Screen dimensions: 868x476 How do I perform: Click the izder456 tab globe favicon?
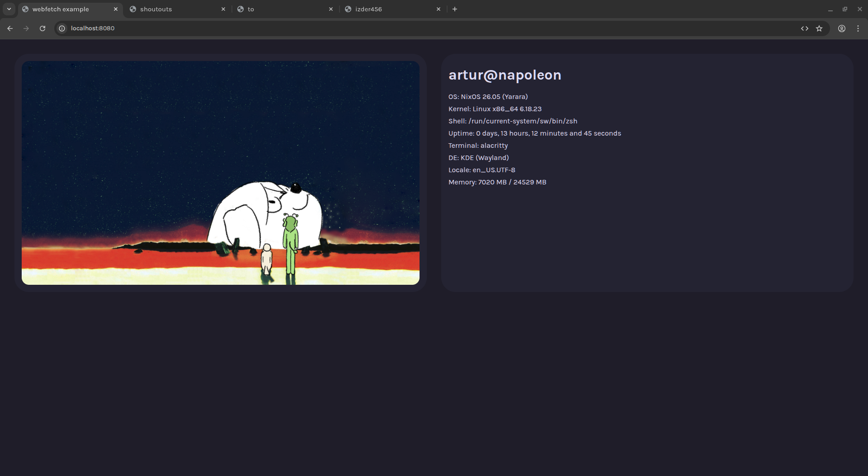(348, 9)
